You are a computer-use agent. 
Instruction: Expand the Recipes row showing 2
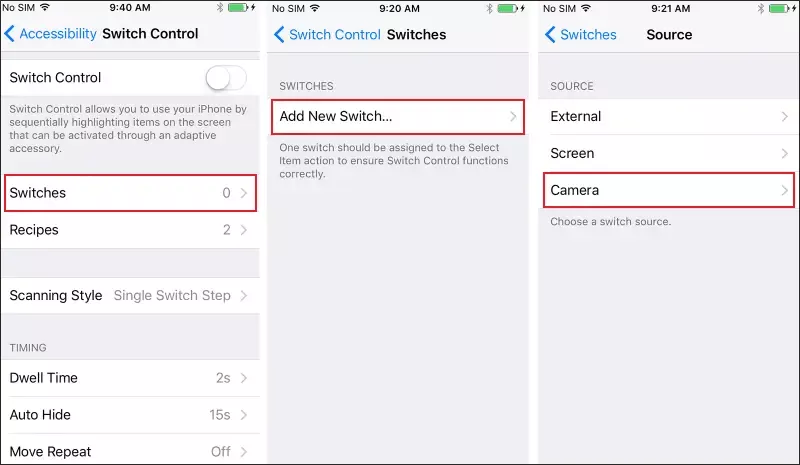pyautogui.click(x=130, y=230)
